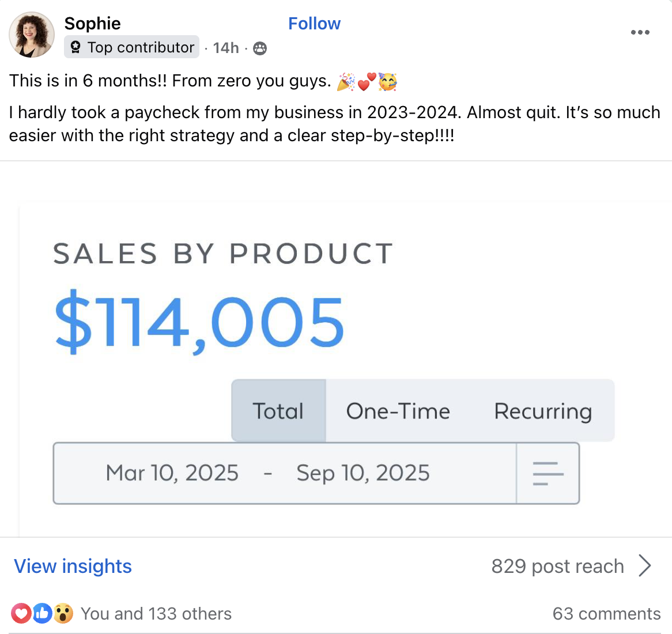Click the Sep 10, 2025 end date
Screen dimensions: 672x634
tap(363, 473)
